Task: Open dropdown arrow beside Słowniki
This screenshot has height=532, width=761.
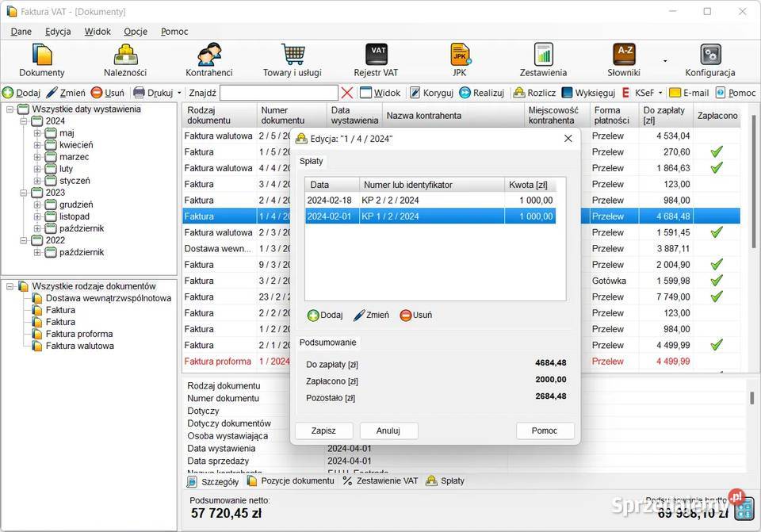Action: click(665, 61)
